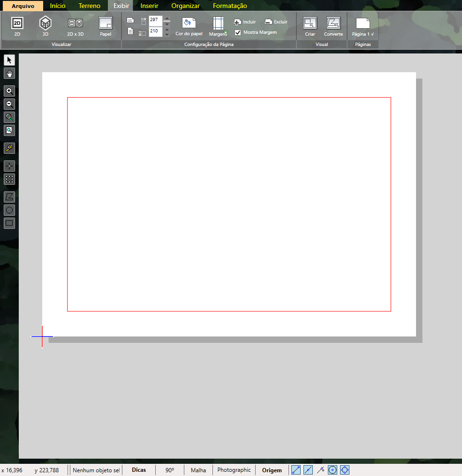Click the Excluir page button
Image resolution: width=462 pixels, height=476 pixels.
[x=276, y=22]
